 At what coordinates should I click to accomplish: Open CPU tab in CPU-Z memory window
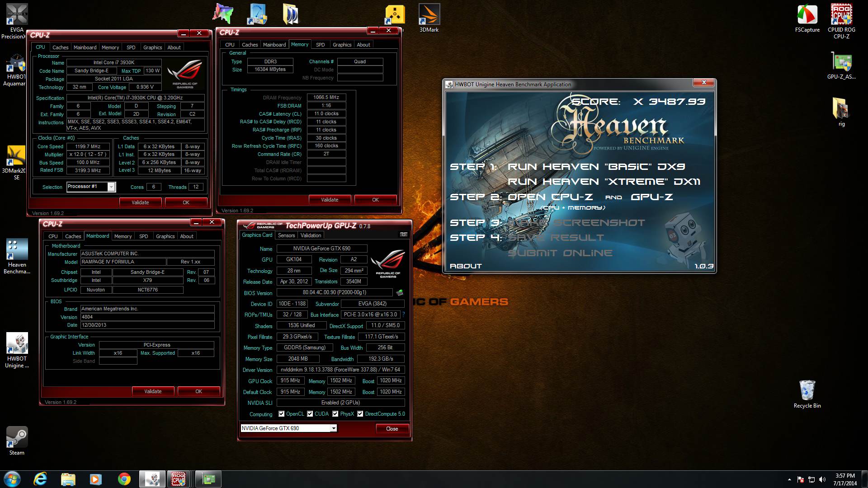230,45
